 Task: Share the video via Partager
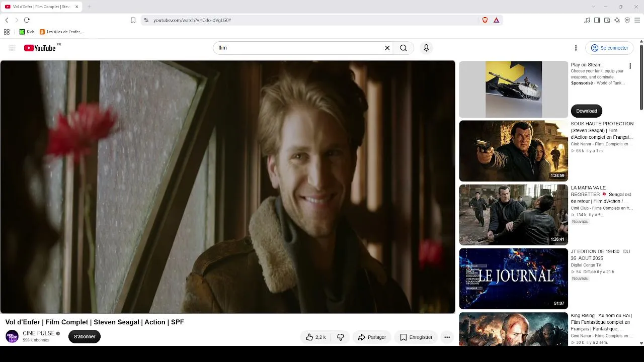pyautogui.click(x=372, y=337)
